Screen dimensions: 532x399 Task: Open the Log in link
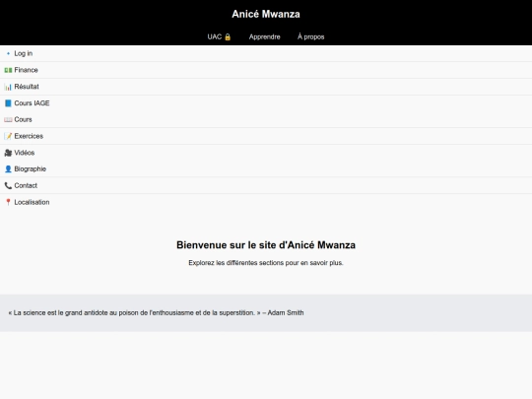point(24,53)
